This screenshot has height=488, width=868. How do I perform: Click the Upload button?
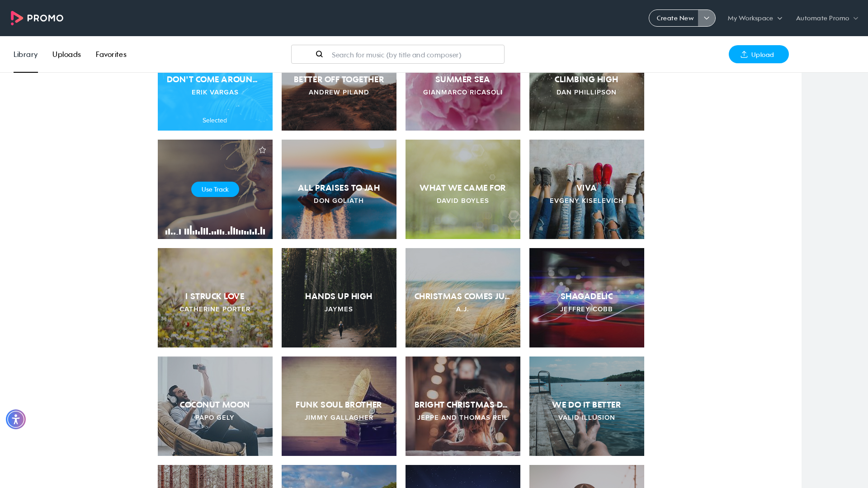coord(759,54)
